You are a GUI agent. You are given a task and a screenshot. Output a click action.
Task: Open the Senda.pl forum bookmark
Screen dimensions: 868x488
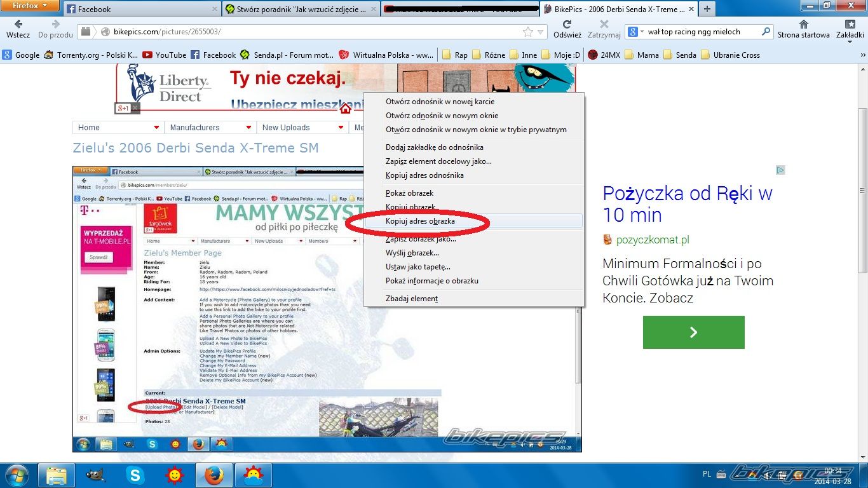287,55
